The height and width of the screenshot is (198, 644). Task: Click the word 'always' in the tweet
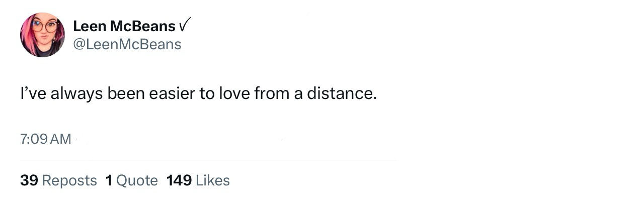coord(76,95)
